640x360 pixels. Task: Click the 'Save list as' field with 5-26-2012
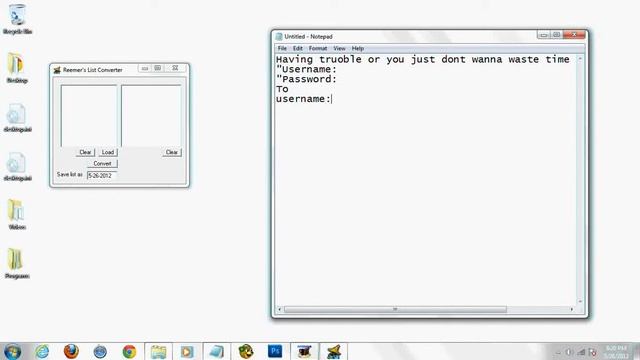[102, 176]
